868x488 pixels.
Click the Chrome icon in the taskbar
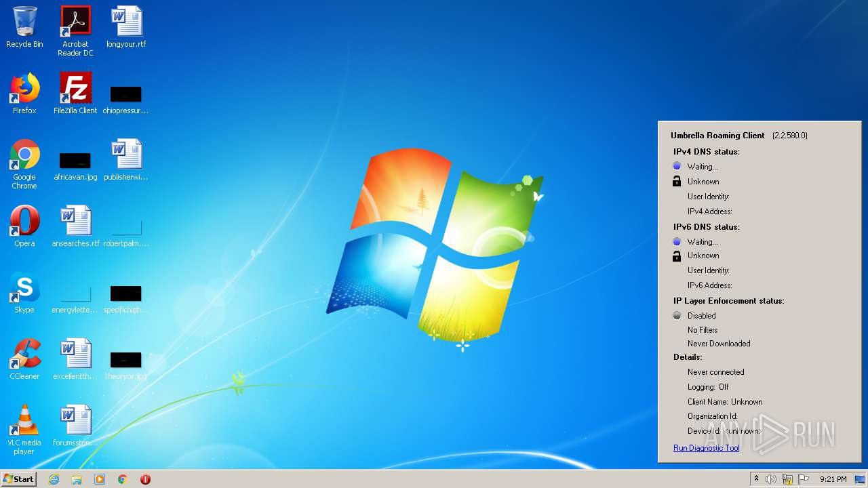pos(123,479)
